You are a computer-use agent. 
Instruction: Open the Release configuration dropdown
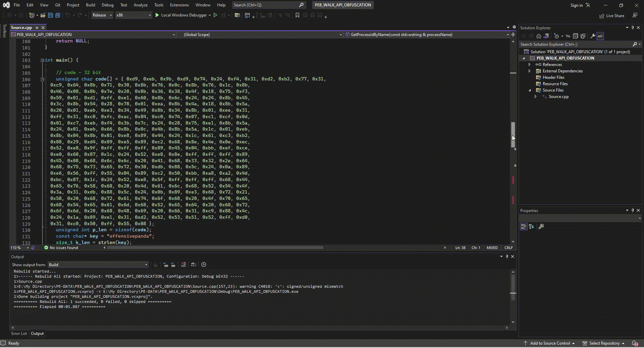(102, 15)
